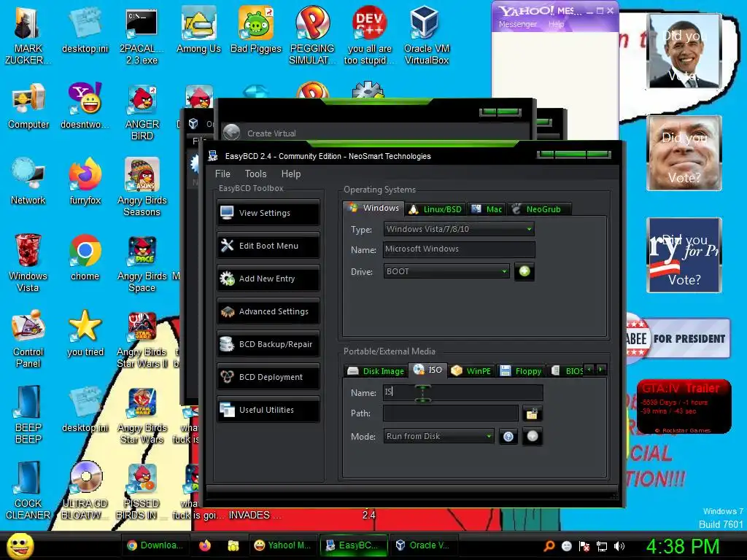Open BCD Deployment section
Screen dimensions: 747x560
tap(268, 377)
